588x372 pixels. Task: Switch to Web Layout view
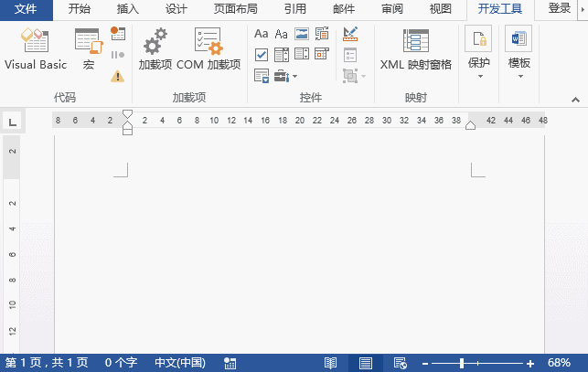pyautogui.click(x=401, y=363)
